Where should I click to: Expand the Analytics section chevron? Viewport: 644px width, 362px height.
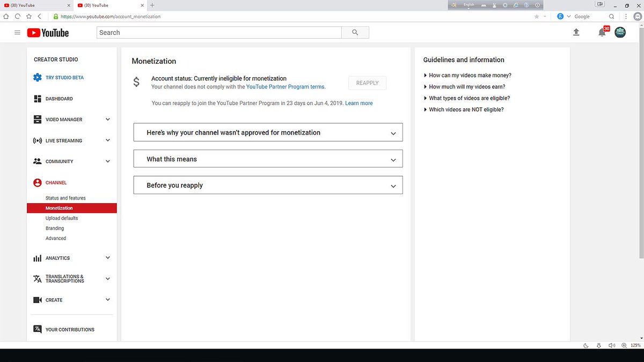107,258
